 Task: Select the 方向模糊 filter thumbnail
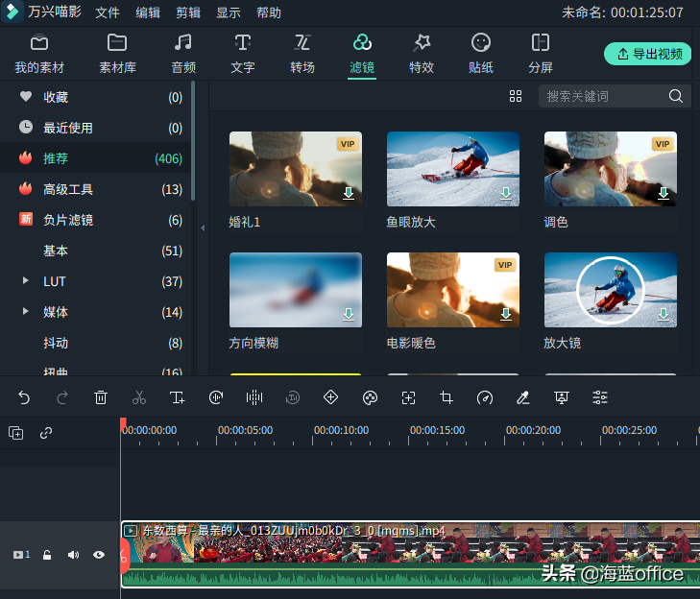(295, 290)
